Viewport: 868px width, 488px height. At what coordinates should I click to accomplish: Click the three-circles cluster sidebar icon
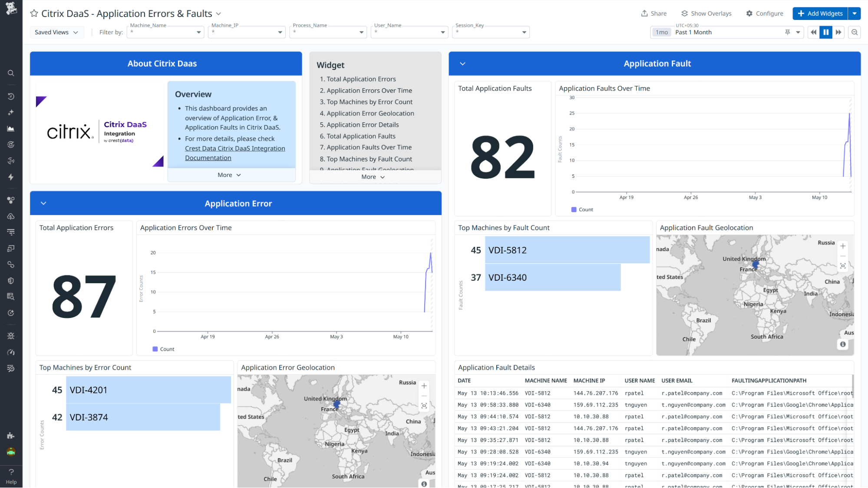(x=11, y=200)
